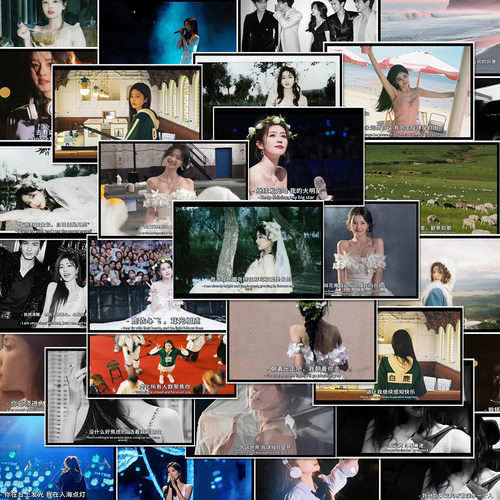The image size is (500, 500).
Task: Select the black-and-white couple photo
Action: pyautogui.click(x=43, y=284)
